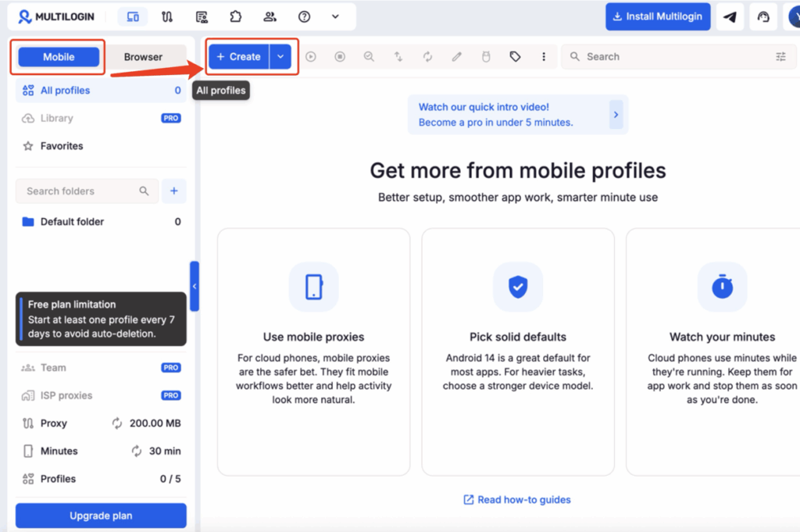Open the Telegram paper plane icon
The height and width of the screenshot is (532, 800).
(x=730, y=16)
